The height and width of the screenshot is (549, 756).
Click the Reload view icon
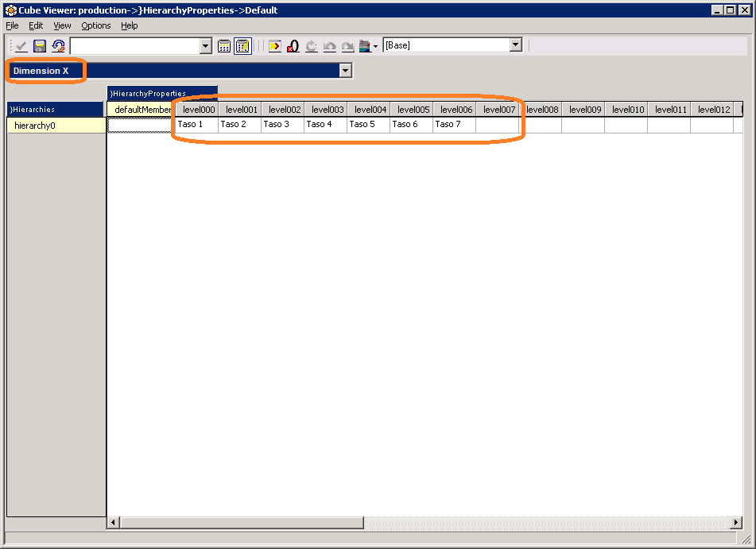58,46
